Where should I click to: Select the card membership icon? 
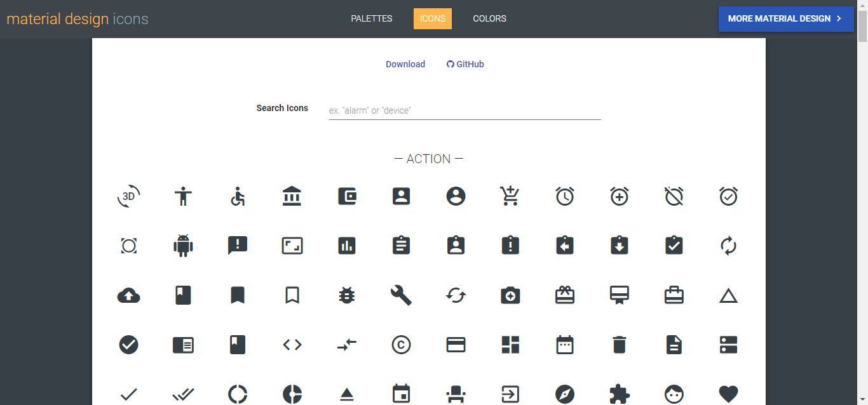tap(620, 295)
